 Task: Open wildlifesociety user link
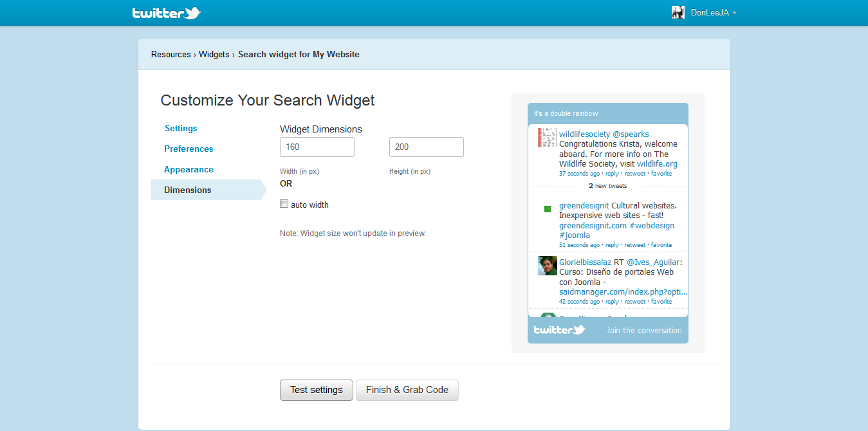coord(584,134)
